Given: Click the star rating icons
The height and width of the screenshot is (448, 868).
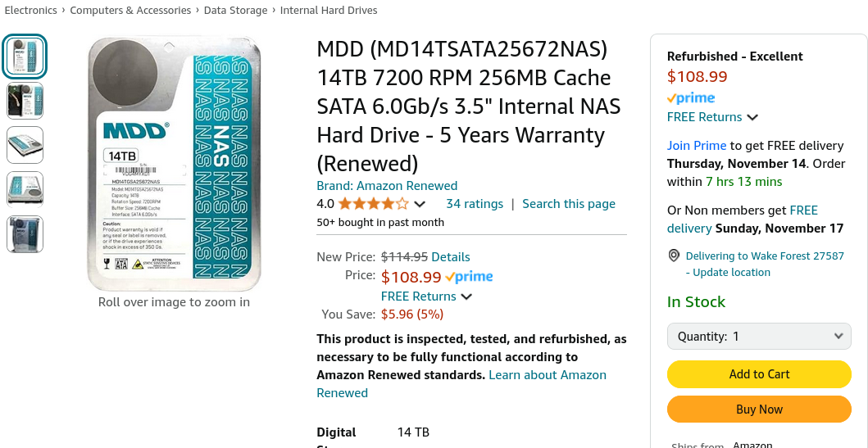Looking at the screenshot, I should (373, 204).
